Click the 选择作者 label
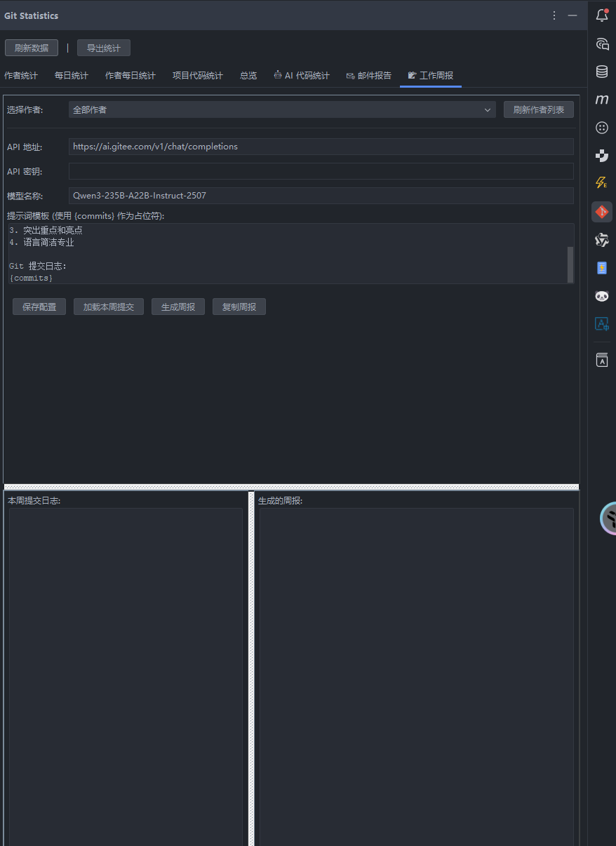 click(x=25, y=109)
